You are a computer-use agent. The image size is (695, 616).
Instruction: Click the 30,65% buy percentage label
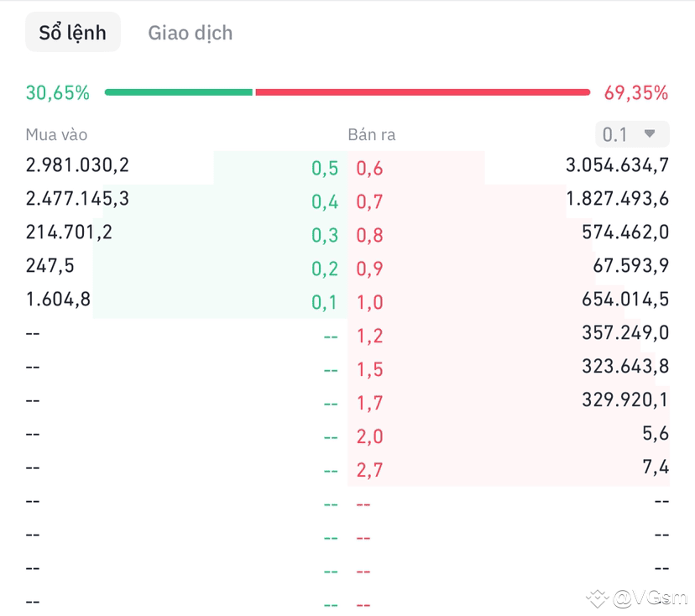click(56, 92)
